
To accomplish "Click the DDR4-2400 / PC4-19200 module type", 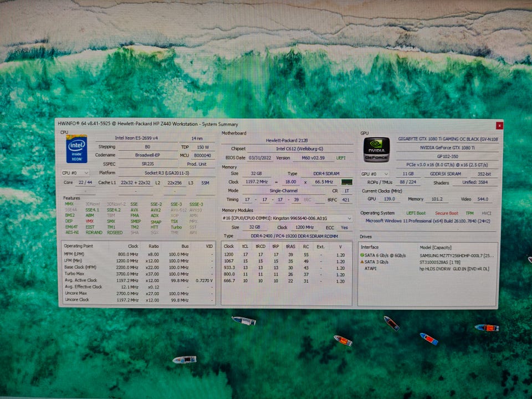I will [x=294, y=236].
